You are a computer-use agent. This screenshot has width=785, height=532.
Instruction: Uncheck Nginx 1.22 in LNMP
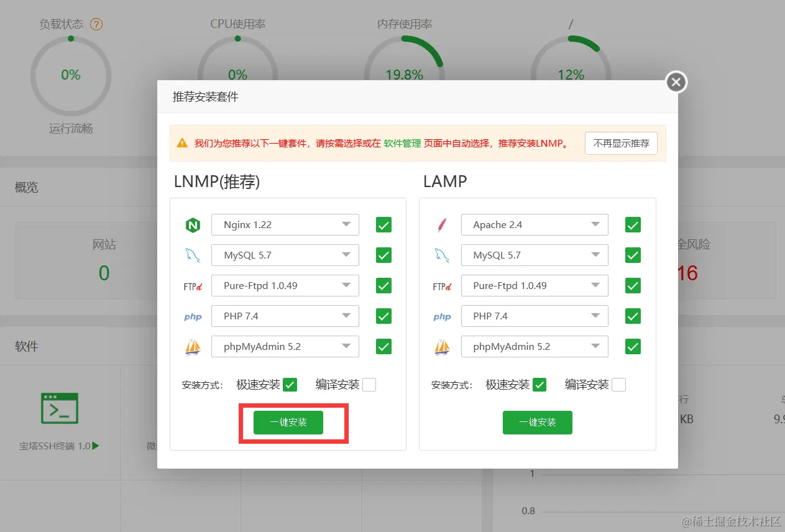pyautogui.click(x=383, y=225)
